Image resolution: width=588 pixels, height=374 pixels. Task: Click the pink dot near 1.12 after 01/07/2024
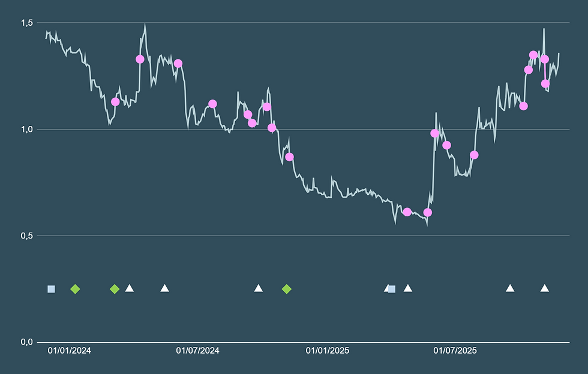[x=212, y=104]
